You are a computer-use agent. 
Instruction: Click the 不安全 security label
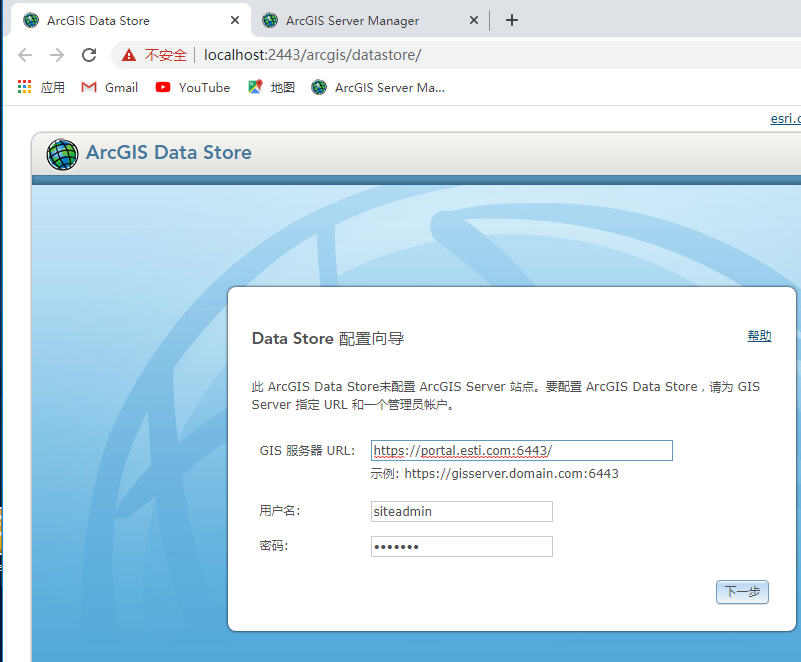pos(166,55)
